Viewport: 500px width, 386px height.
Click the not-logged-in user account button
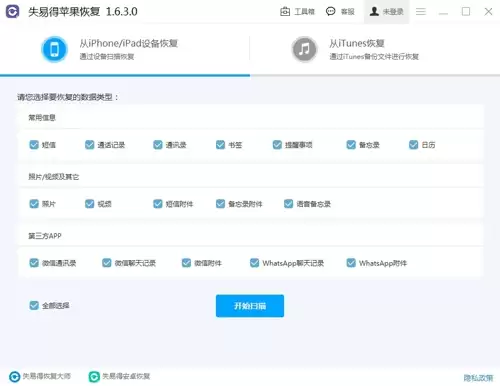click(386, 12)
